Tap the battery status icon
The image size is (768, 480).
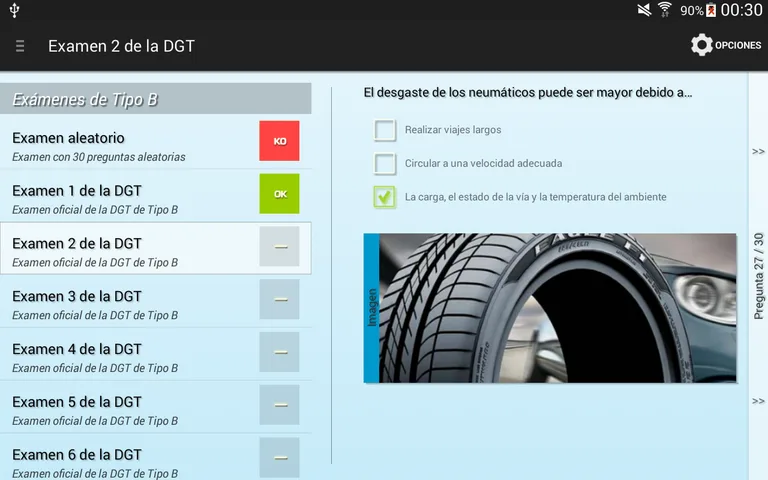click(711, 10)
